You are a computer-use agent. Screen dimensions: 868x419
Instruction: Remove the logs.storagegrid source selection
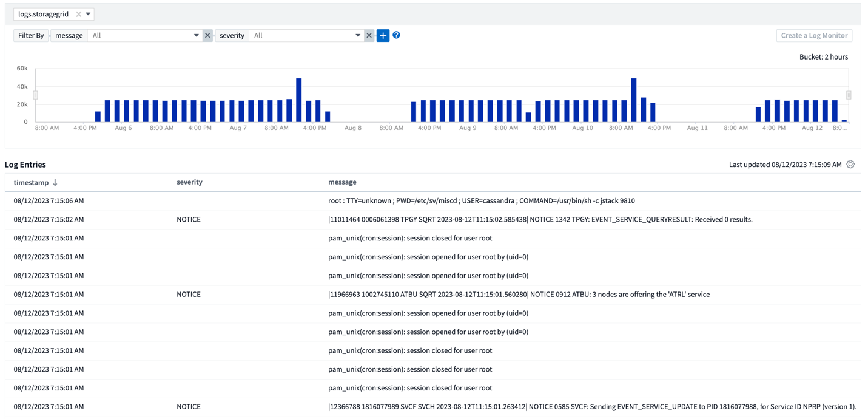(x=79, y=14)
